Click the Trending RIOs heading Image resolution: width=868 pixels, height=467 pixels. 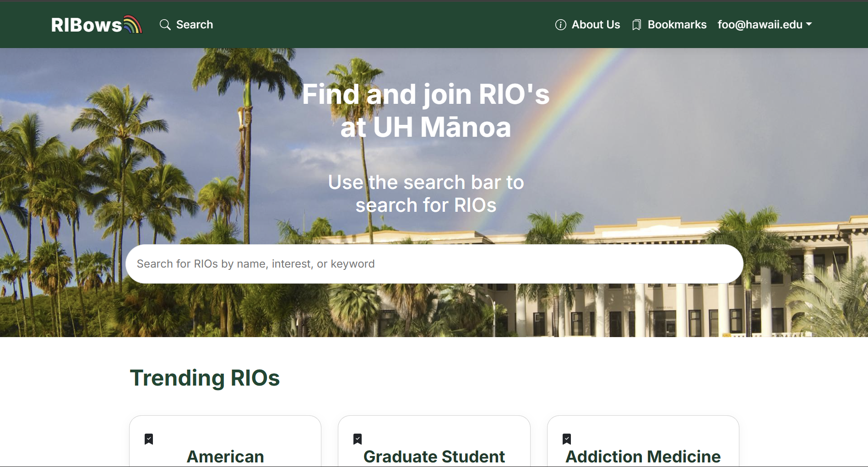(x=205, y=378)
